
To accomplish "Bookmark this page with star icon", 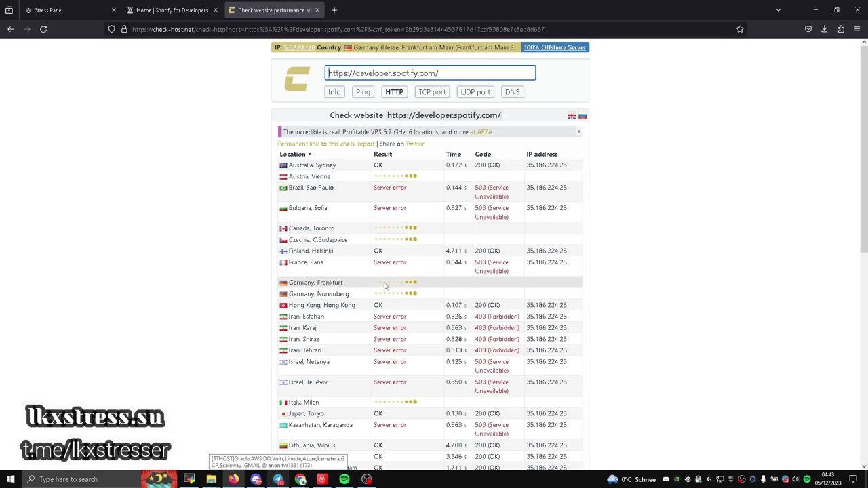I will (740, 29).
